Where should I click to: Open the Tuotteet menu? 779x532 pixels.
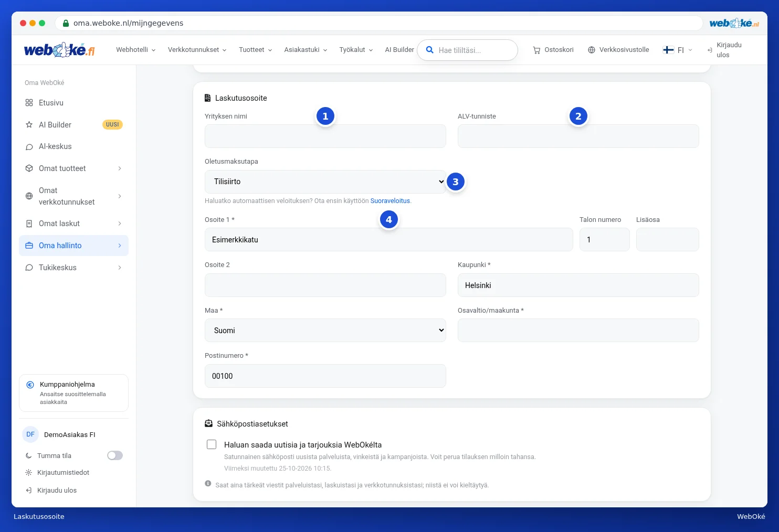[256, 50]
